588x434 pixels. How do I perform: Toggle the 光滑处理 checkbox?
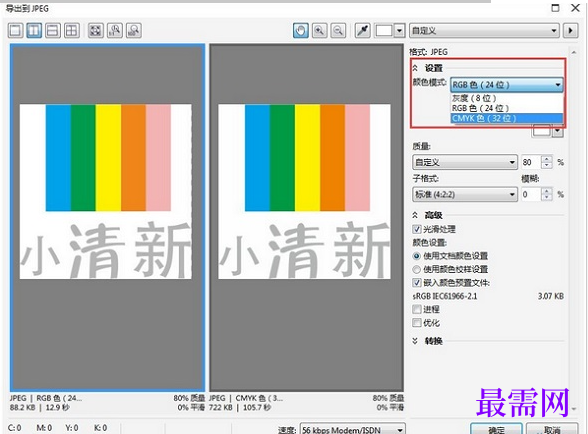(417, 229)
